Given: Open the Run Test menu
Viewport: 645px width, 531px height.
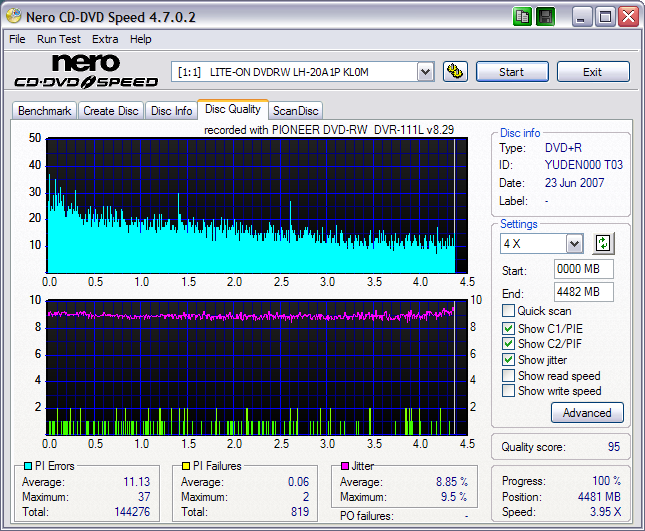Looking at the screenshot, I should (x=59, y=39).
